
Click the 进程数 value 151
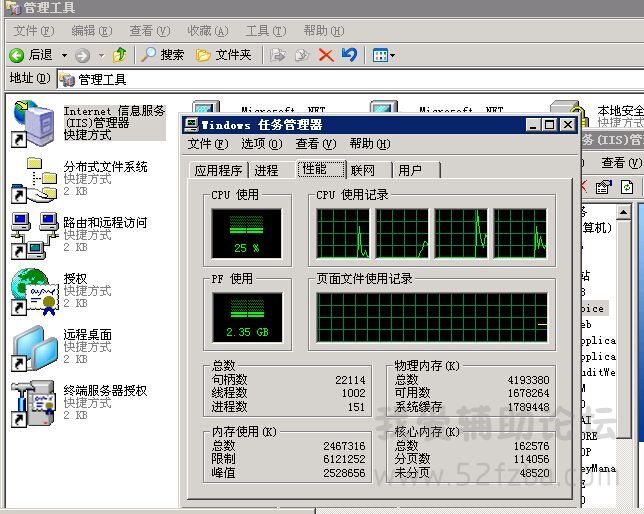pos(356,407)
